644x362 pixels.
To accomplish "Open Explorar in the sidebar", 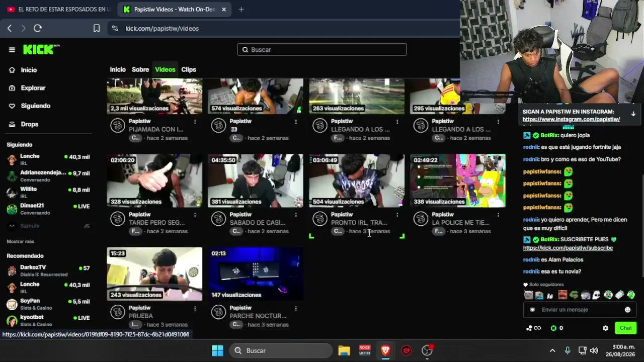I will 33,88.
